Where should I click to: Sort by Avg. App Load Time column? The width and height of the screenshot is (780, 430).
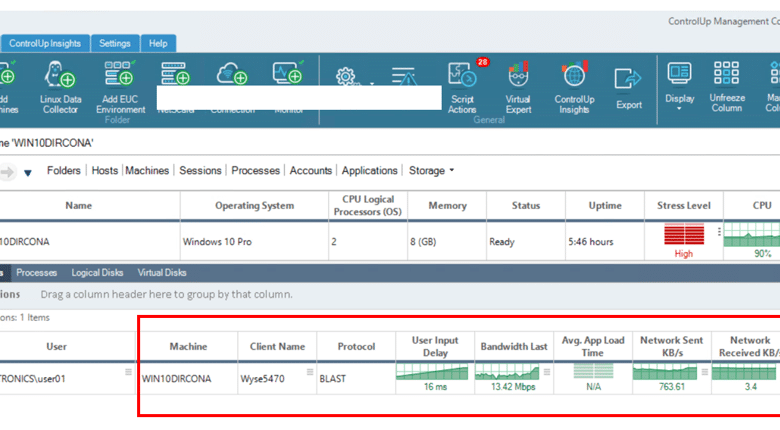pyautogui.click(x=593, y=346)
